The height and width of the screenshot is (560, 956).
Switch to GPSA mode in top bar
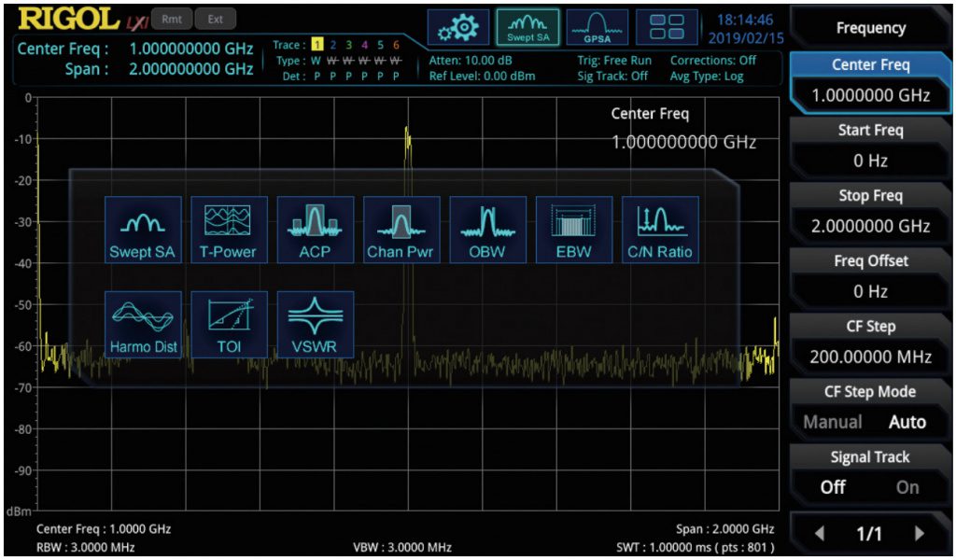597,27
